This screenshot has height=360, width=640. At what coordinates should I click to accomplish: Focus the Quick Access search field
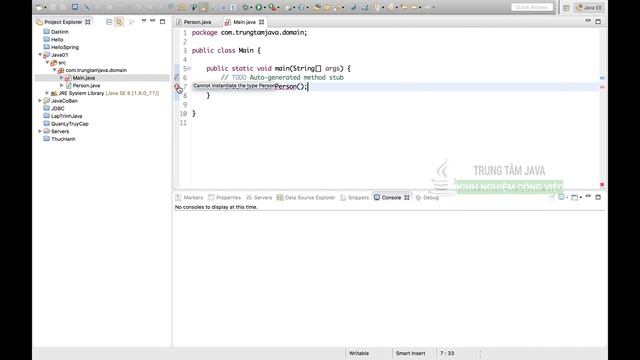tap(532, 7)
